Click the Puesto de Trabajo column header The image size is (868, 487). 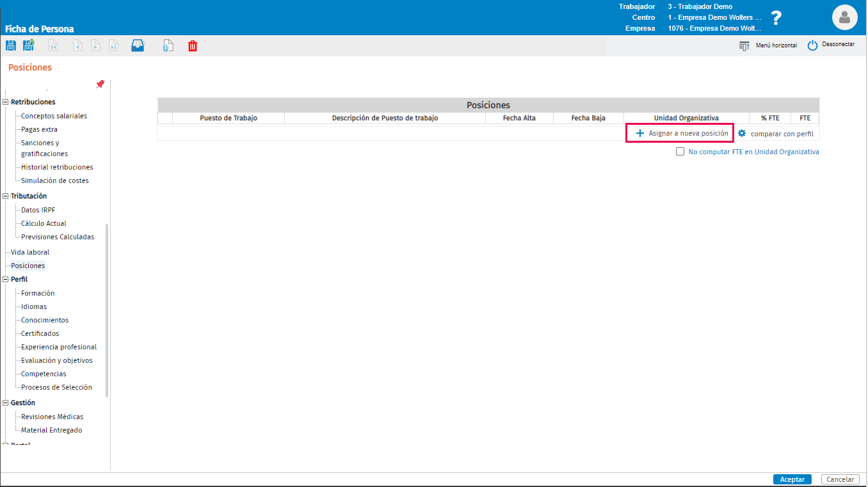pyautogui.click(x=229, y=118)
